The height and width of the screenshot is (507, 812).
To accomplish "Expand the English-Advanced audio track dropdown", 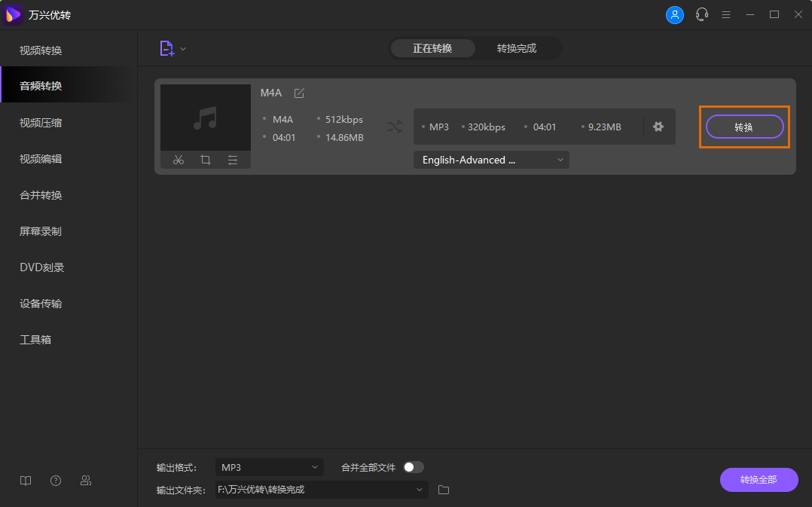I will pos(491,160).
